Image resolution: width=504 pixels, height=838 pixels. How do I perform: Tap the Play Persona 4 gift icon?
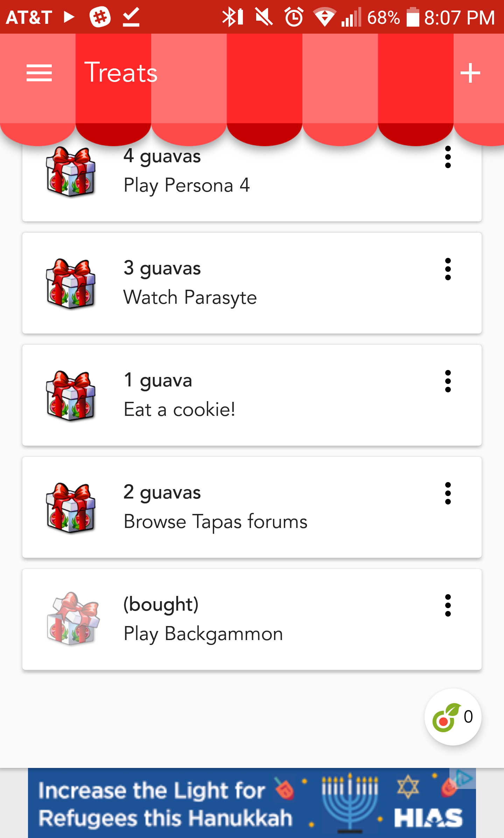click(x=71, y=172)
